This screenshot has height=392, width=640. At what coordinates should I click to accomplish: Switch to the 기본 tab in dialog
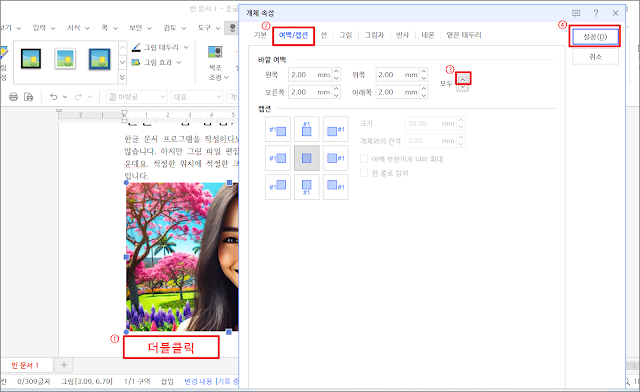click(x=260, y=35)
